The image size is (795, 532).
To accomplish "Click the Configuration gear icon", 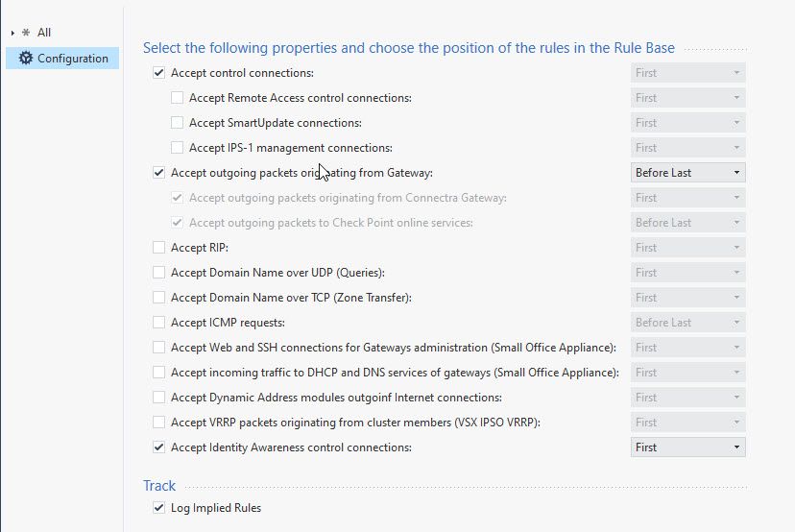I will [x=25, y=59].
